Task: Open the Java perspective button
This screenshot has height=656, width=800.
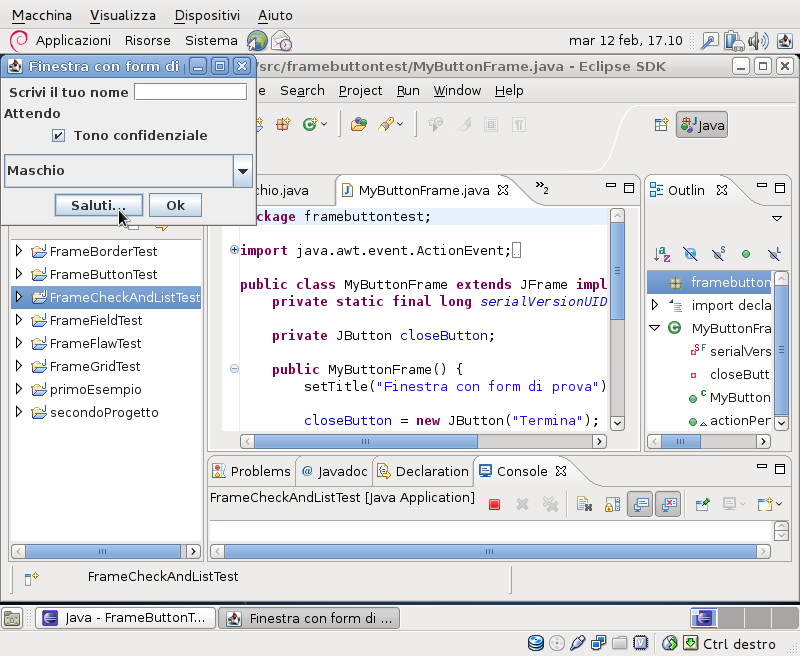Action: click(702, 125)
